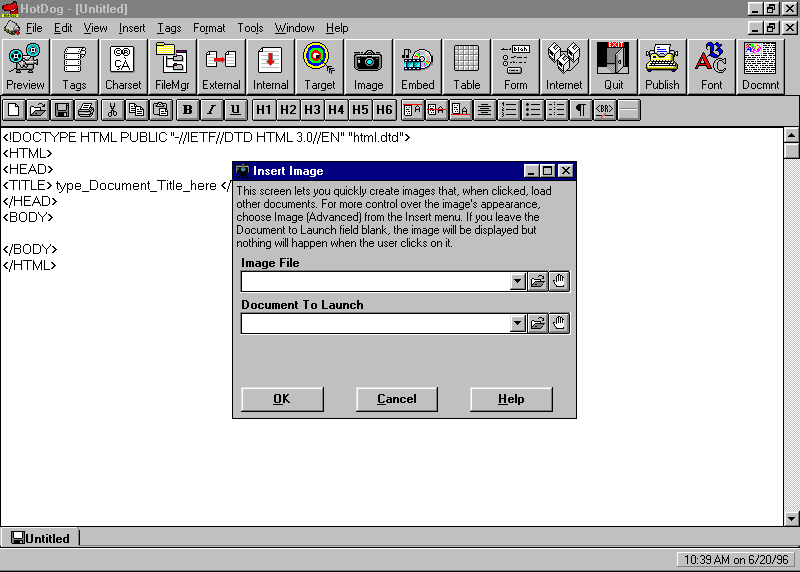Open the Charset tool
Image resolution: width=800 pixels, height=572 pixels.
[123, 67]
